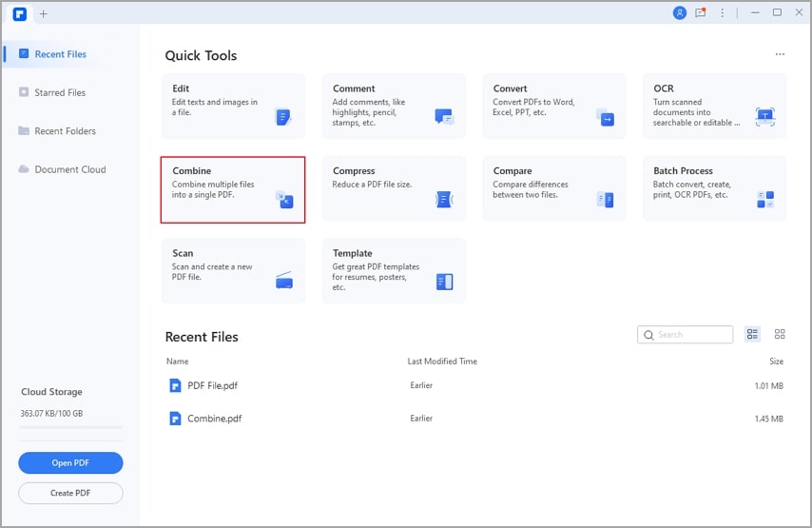812x528 pixels.
Task: Click the Comment tool speech bubble icon
Action: 444,117
